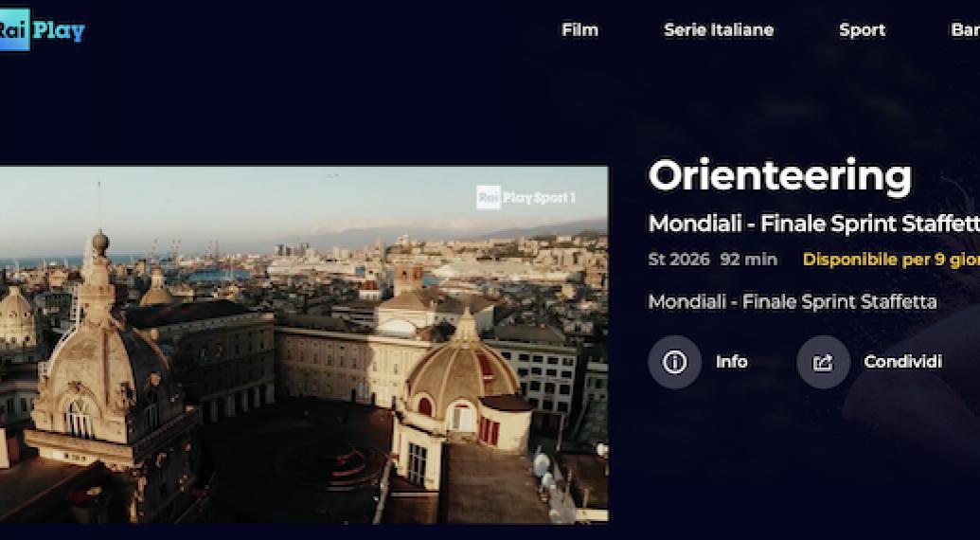Open the Film menu
Screen dimensions: 980x540
[579, 30]
